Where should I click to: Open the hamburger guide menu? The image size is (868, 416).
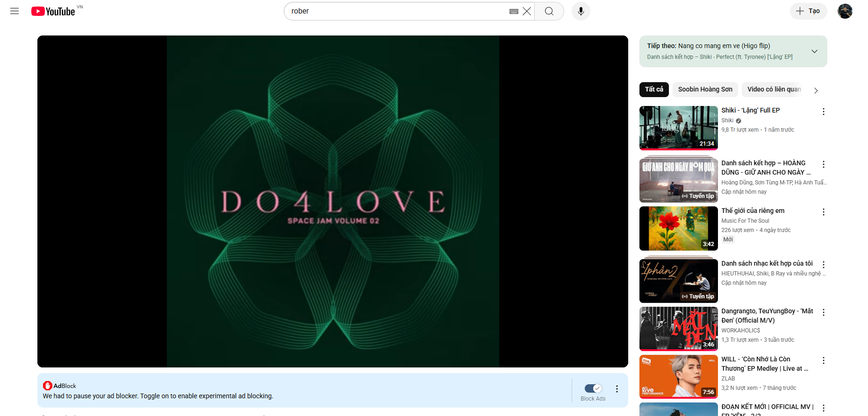tap(14, 11)
